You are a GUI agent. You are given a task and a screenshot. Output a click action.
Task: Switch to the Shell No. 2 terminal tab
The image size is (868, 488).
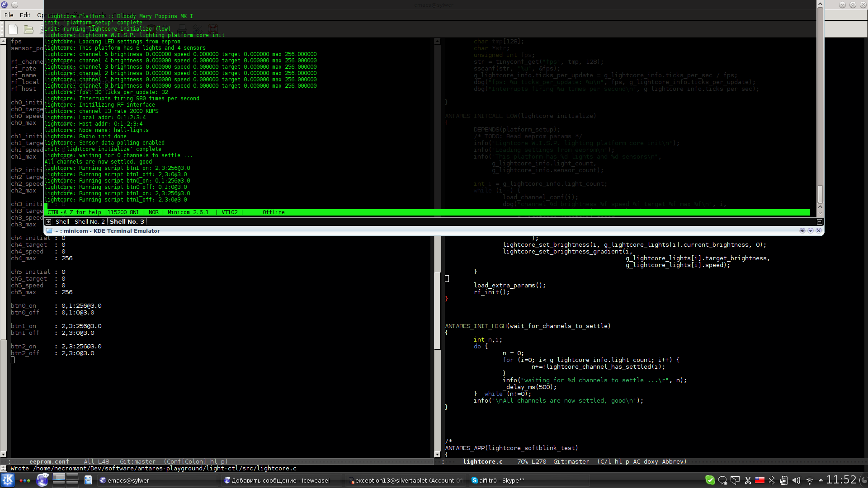pos(90,221)
